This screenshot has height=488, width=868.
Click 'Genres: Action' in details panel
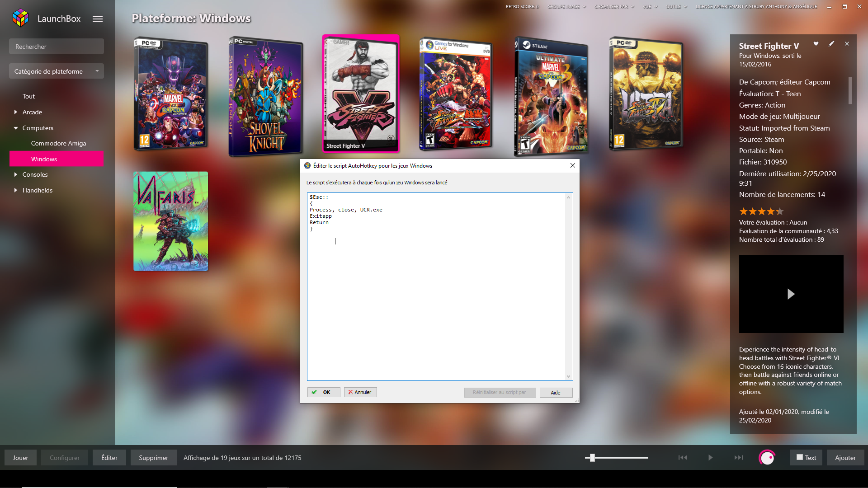[762, 105]
